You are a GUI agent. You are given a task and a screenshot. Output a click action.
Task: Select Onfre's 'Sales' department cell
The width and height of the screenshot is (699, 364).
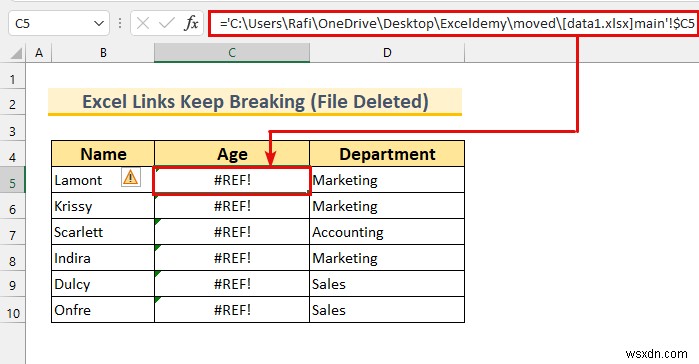pos(387,309)
